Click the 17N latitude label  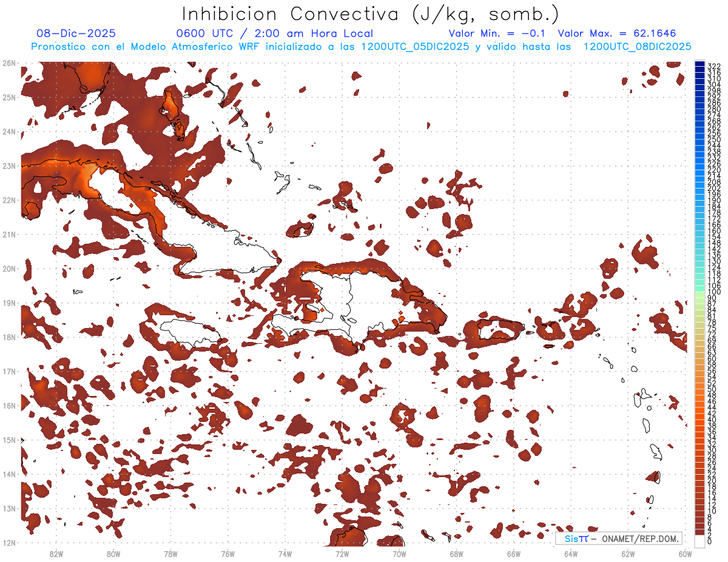click(9, 371)
